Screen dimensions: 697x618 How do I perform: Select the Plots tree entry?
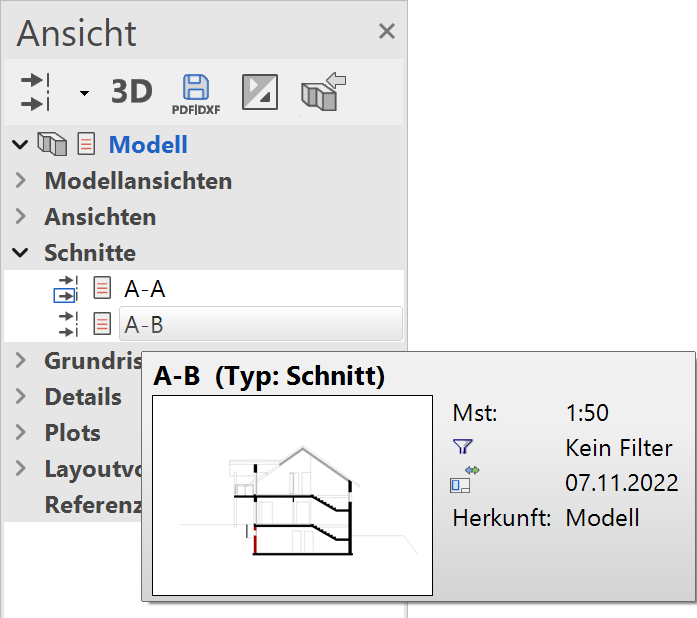click(73, 433)
